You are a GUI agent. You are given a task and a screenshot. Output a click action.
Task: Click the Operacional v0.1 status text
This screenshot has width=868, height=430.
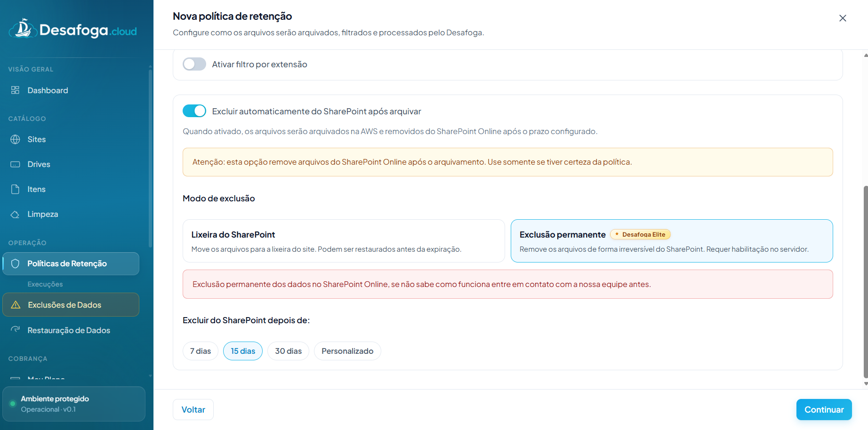[x=48, y=409]
